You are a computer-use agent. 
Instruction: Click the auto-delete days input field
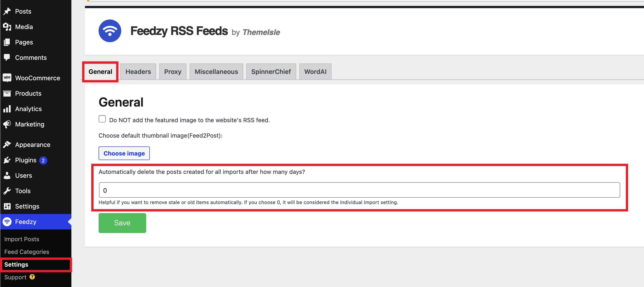coord(359,190)
